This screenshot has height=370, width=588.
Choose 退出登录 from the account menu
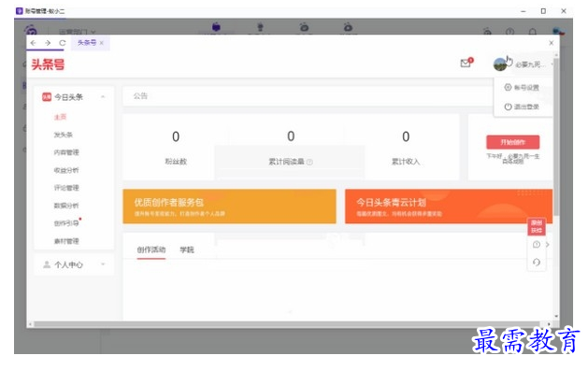coord(522,107)
